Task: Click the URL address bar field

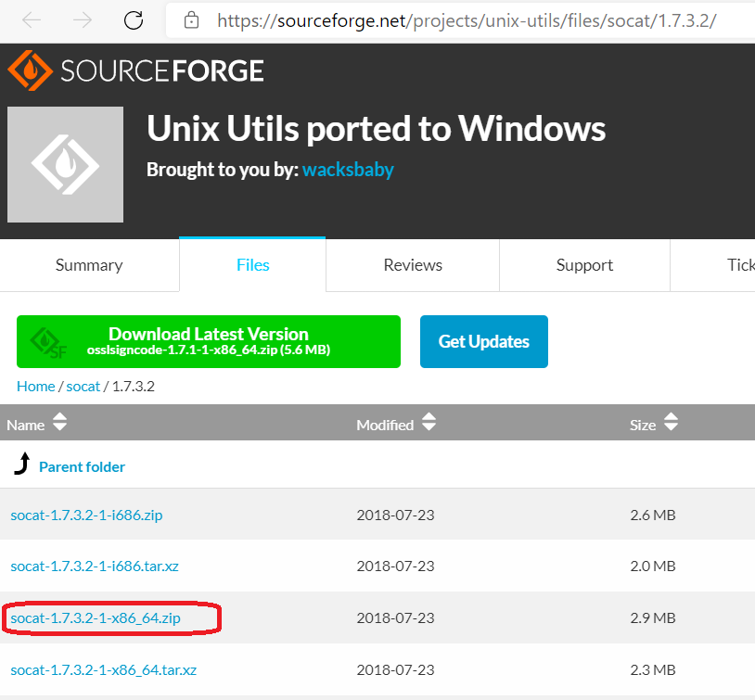Action: point(464,19)
